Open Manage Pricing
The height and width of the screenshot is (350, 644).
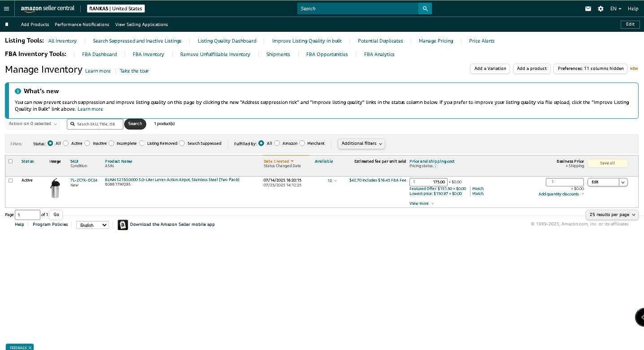(x=436, y=41)
